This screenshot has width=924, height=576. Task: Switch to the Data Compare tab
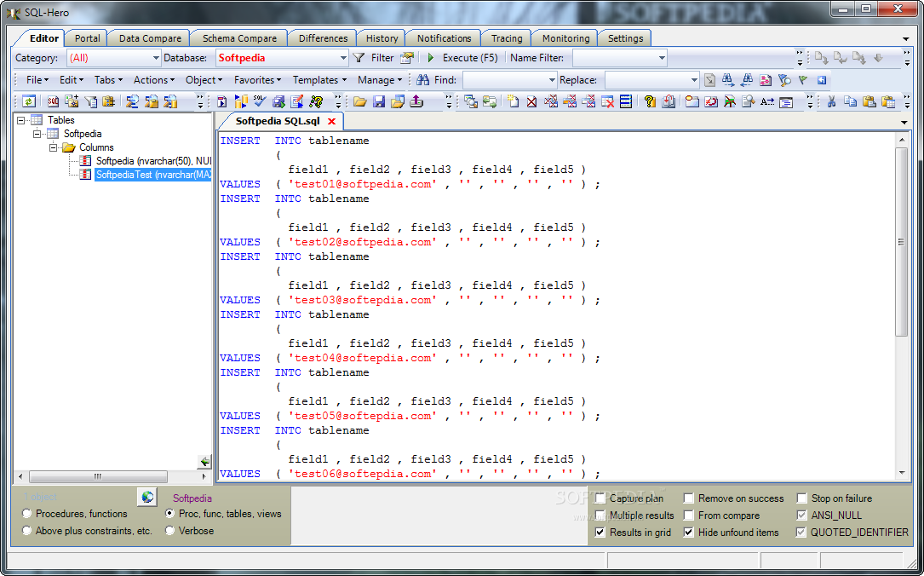[x=150, y=38]
